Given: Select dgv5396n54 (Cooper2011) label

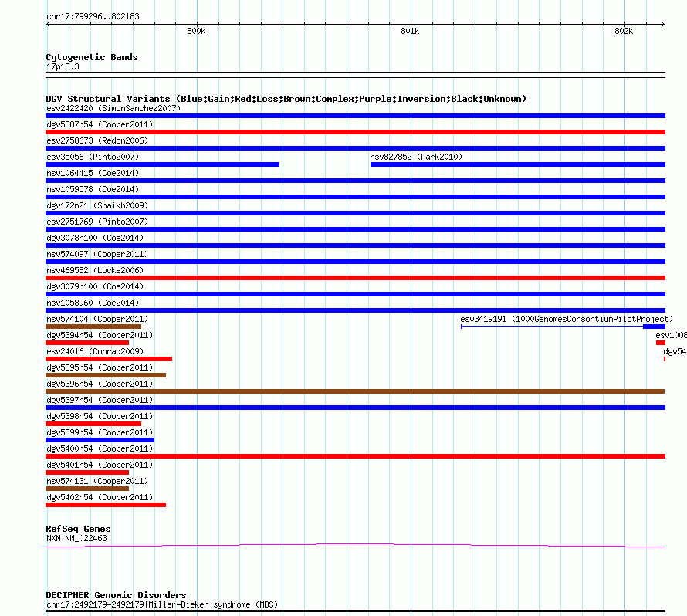Looking at the screenshot, I should click(100, 384).
